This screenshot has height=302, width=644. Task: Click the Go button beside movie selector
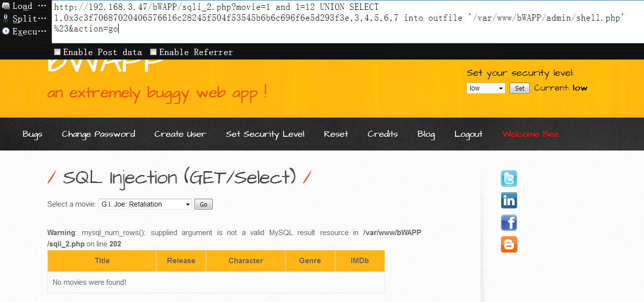click(203, 204)
